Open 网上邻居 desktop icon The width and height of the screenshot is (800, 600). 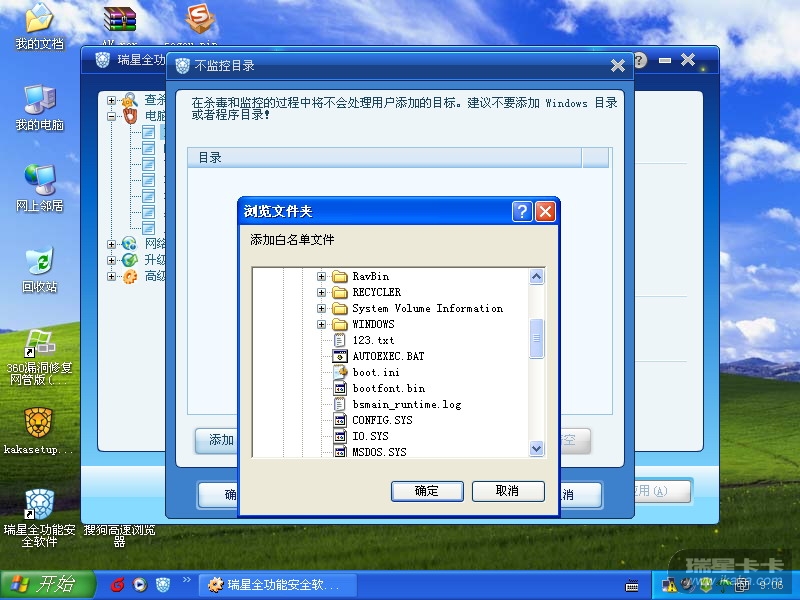click(x=39, y=188)
